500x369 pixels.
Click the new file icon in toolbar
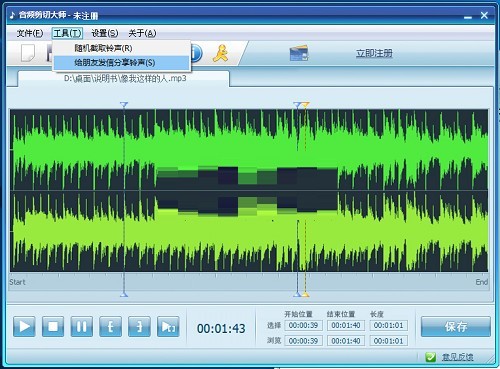[x=28, y=53]
